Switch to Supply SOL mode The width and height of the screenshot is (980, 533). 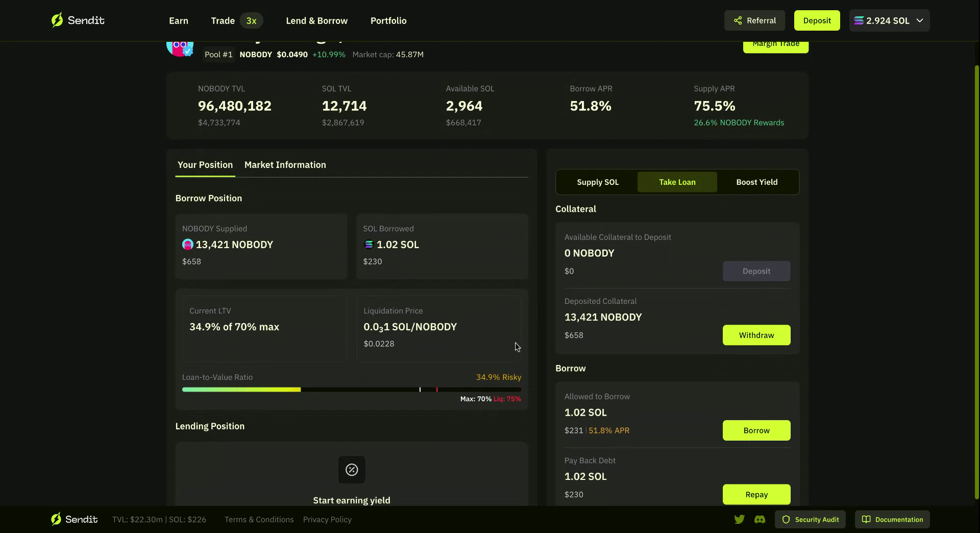pos(598,182)
